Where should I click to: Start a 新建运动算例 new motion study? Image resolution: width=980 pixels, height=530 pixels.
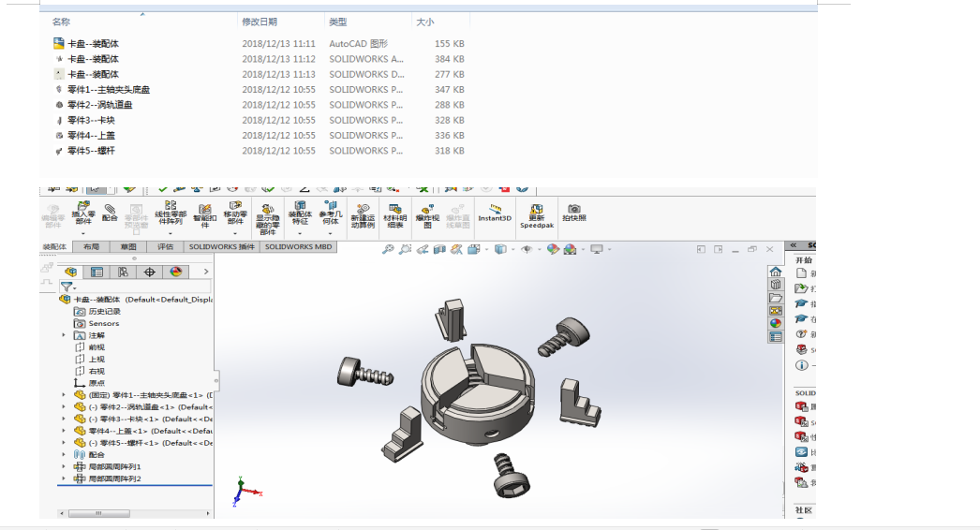click(x=363, y=216)
